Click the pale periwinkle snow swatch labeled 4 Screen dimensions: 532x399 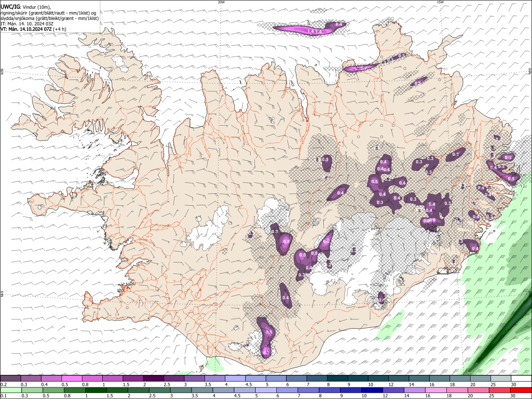coord(235,378)
